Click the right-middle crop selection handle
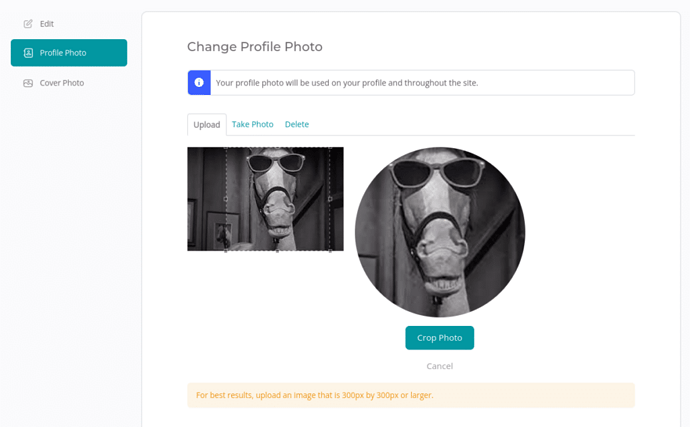Image resolution: width=690 pixels, height=427 pixels. click(331, 199)
